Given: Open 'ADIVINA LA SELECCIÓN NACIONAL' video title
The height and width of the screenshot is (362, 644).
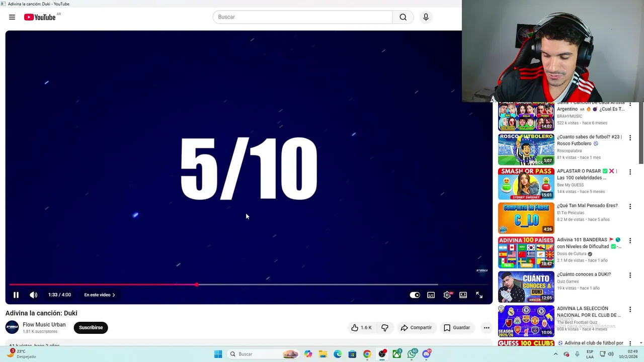Looking at the screenshot, I should click(589, 312).
